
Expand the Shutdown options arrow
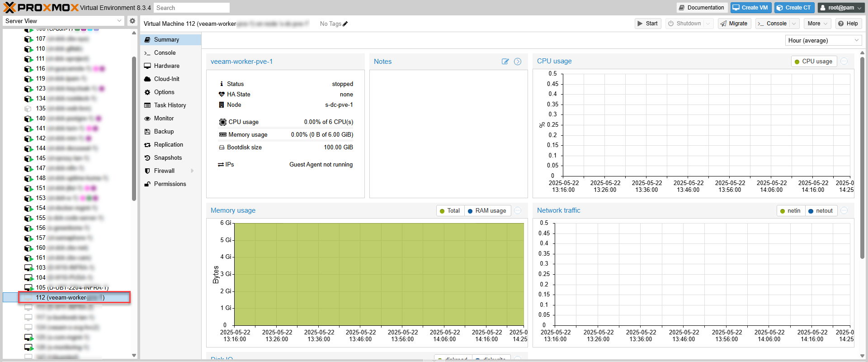click(708, 24)
